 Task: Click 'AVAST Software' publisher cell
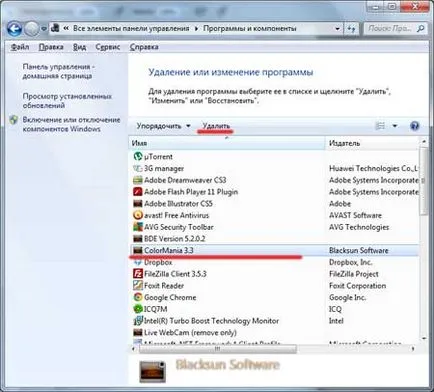pos(355,215)
